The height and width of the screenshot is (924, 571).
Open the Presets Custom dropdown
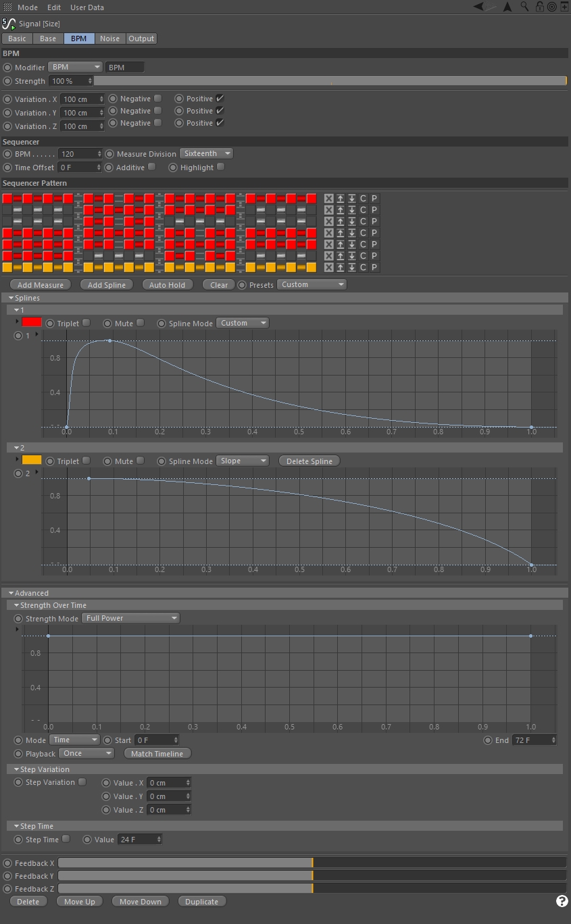point(312,284)
